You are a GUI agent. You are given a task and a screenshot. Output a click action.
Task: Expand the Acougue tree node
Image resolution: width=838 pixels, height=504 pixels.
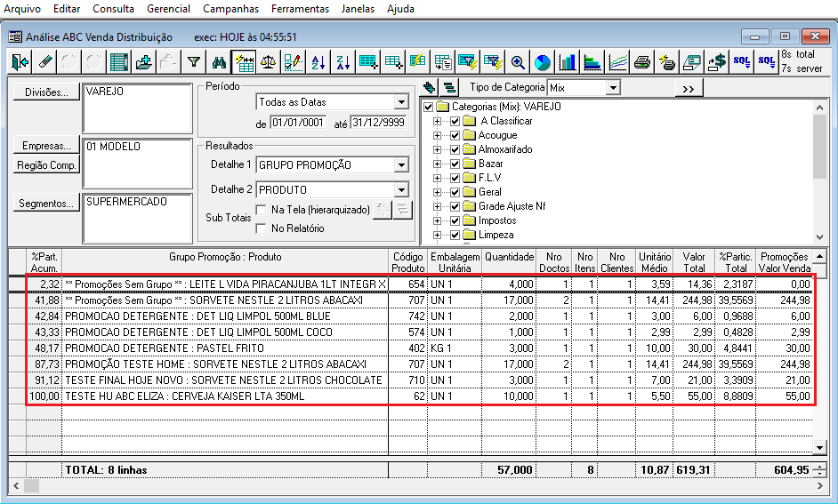pyautogui.click(x=437, y=136)
